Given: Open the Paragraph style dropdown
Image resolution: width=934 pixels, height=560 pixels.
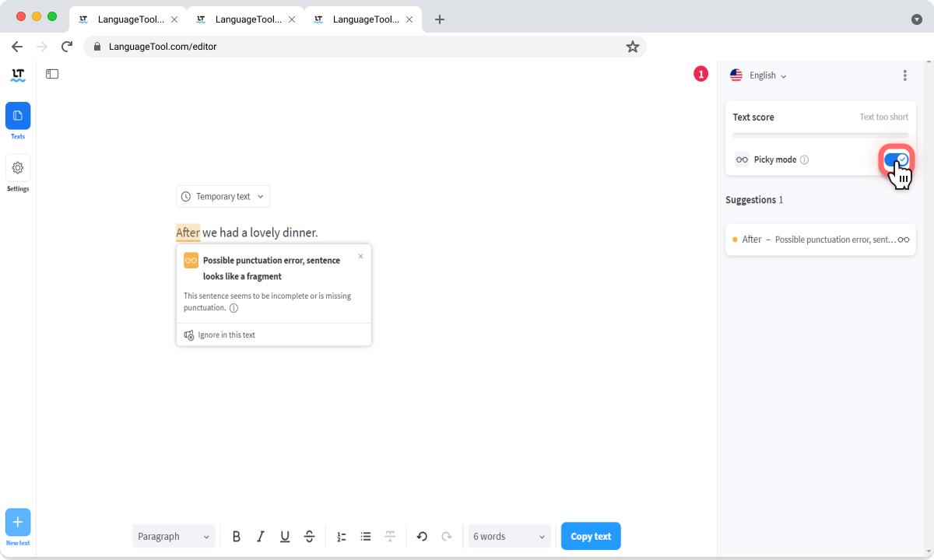Looking at the screenshot, I should click(x=174, y=537).
